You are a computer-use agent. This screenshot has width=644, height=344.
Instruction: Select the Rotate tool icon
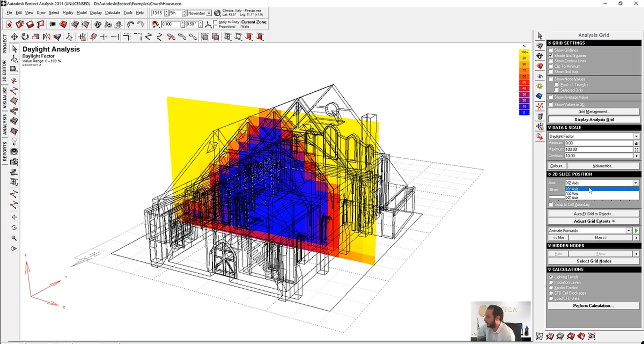click(25, 37)
